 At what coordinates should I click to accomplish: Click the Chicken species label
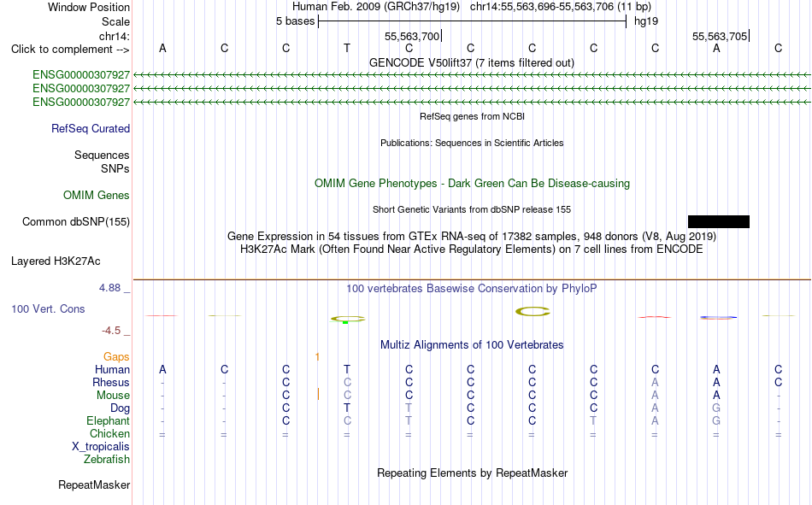coord(109,433)
